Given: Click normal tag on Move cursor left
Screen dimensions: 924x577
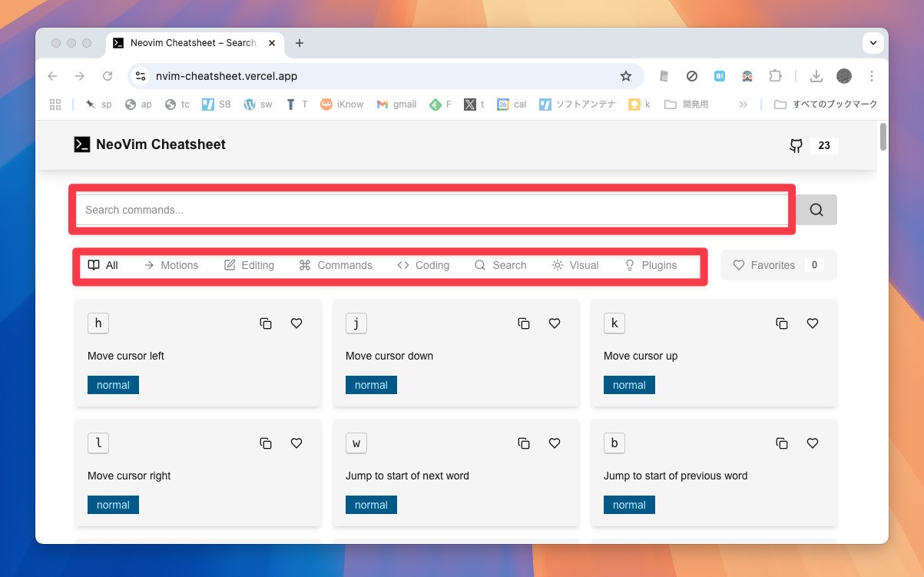Looking at the screenshot, I should (113, 385).
